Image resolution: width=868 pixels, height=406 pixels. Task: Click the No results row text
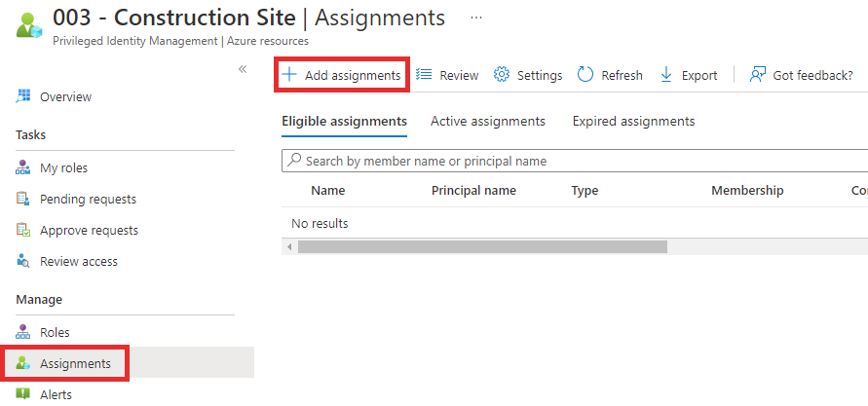coord(320,224)
